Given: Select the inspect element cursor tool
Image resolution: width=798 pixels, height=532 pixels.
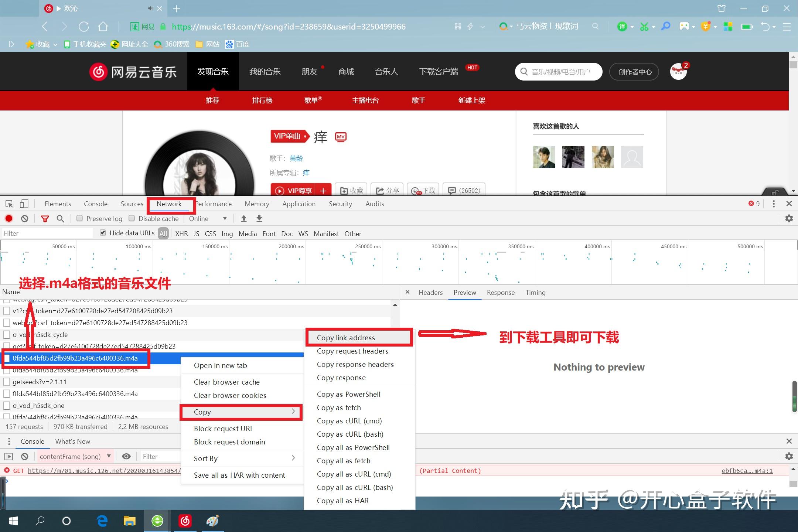Looking at the screenshot, I should pyautogui.click(x=9, y=204).
